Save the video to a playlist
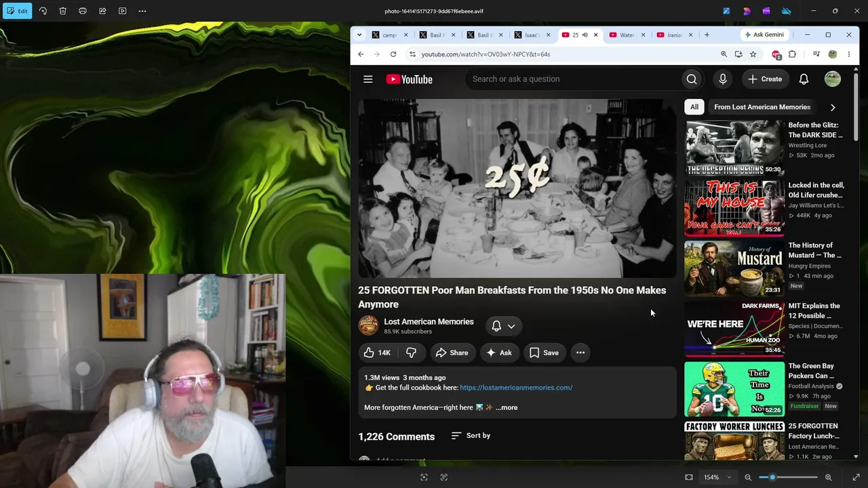Image resolution: width=868 pixels, height=488 pixels. (545, 352)
